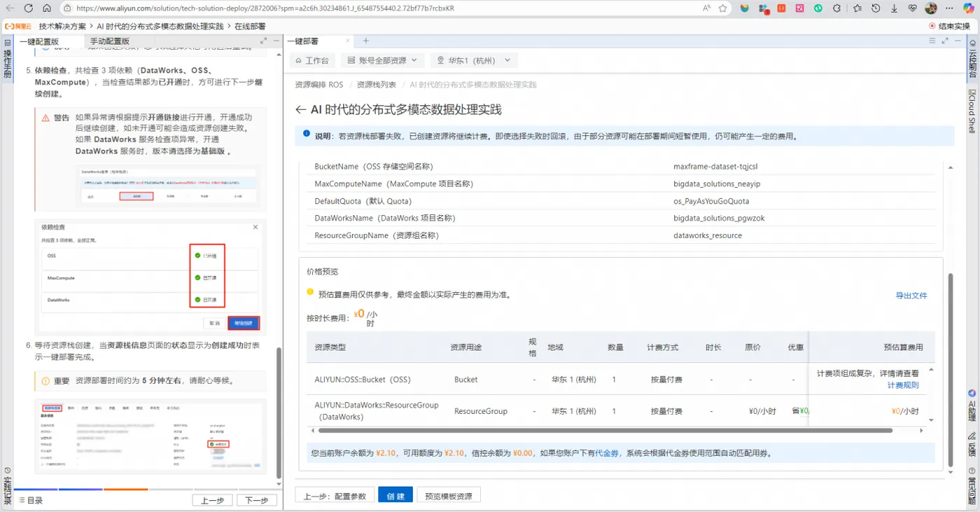Viewport: 980px width, 512px height.
Task: Open 常见问题 FAQ in right sidebar
Action: (x=972, y=485)
